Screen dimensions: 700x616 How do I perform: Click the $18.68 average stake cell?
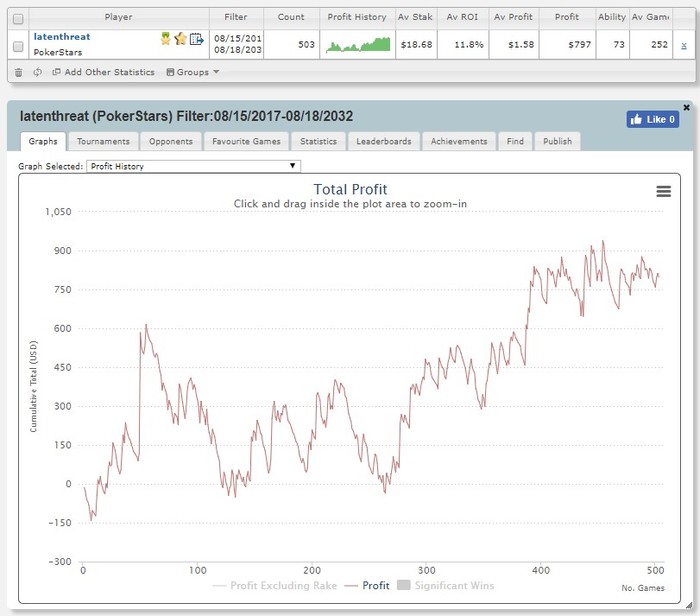[x=416, y=45]
